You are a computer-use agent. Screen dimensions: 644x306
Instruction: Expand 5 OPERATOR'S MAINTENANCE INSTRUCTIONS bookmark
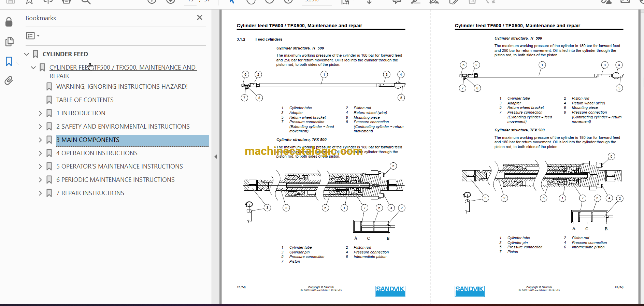click(40, 166)
